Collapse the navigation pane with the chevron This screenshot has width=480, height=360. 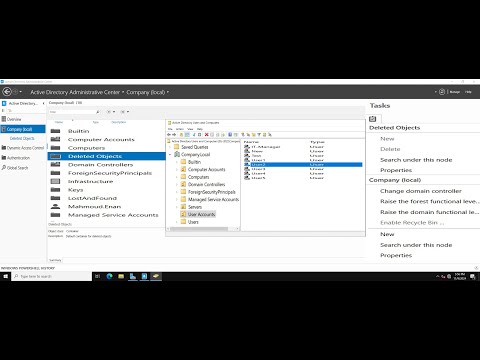[x=43, y=103]
